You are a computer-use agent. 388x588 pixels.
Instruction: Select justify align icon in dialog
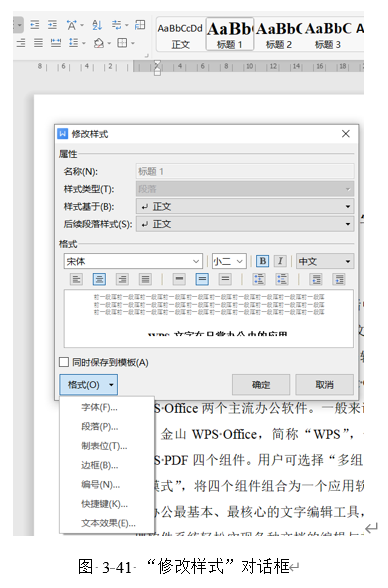pyautogui.click(x=145, y=279)
